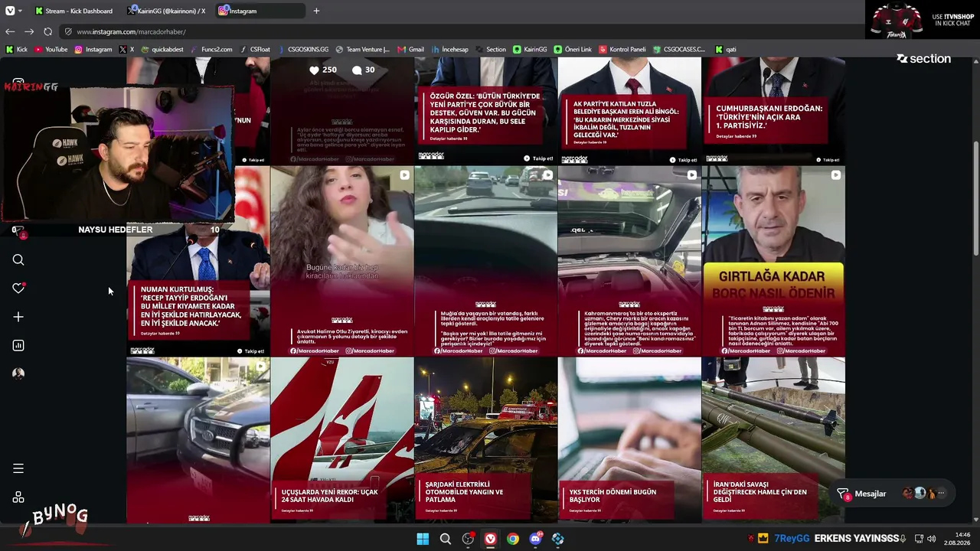Screen dimensions: 980x551
Task: Reload the Instagram page
Action: [47, 31]
